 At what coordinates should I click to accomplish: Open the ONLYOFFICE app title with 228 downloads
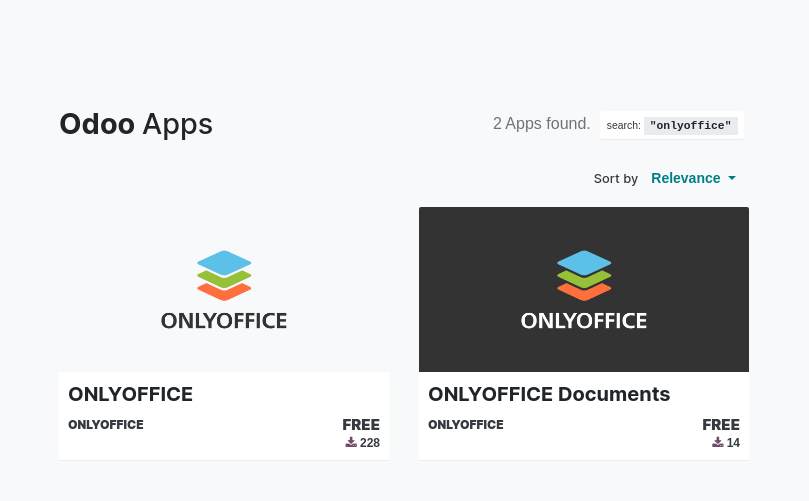[131, 394]
